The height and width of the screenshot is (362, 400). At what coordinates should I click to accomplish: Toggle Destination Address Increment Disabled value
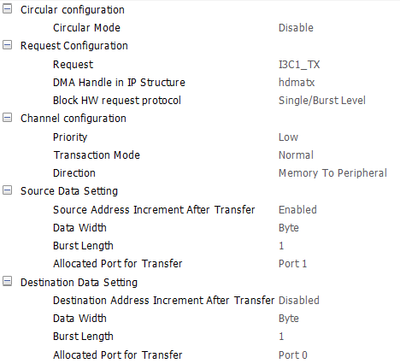(299, 300)
